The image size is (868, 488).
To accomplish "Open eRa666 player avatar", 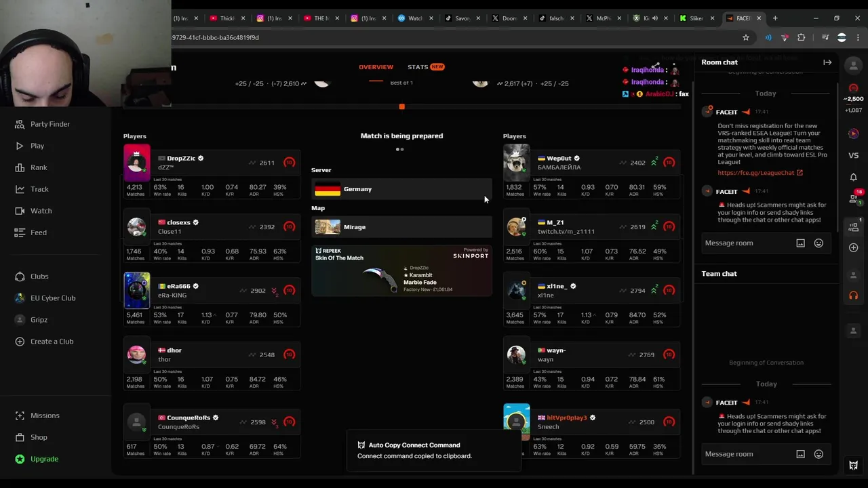I will [x=136, y=290].
